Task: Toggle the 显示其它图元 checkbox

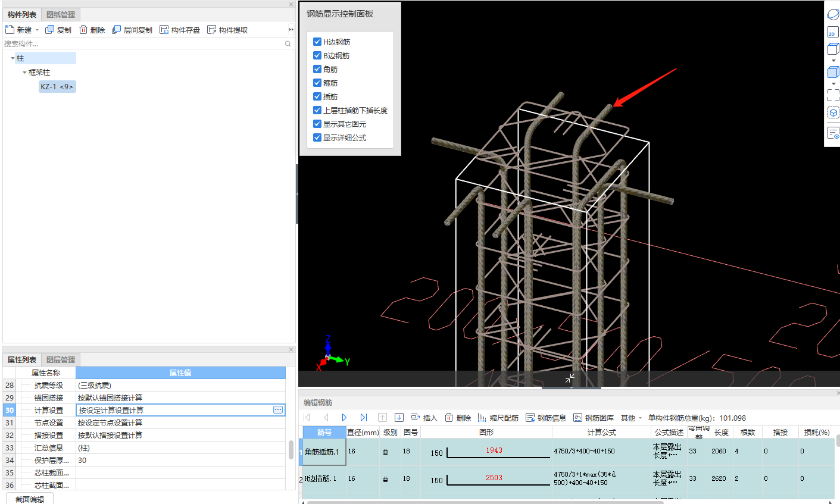Action: point(317,124)
